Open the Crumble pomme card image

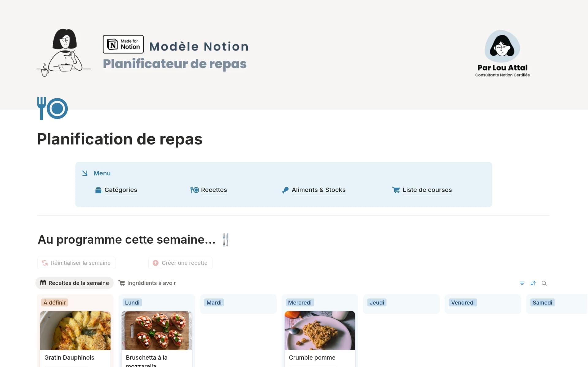320,331
